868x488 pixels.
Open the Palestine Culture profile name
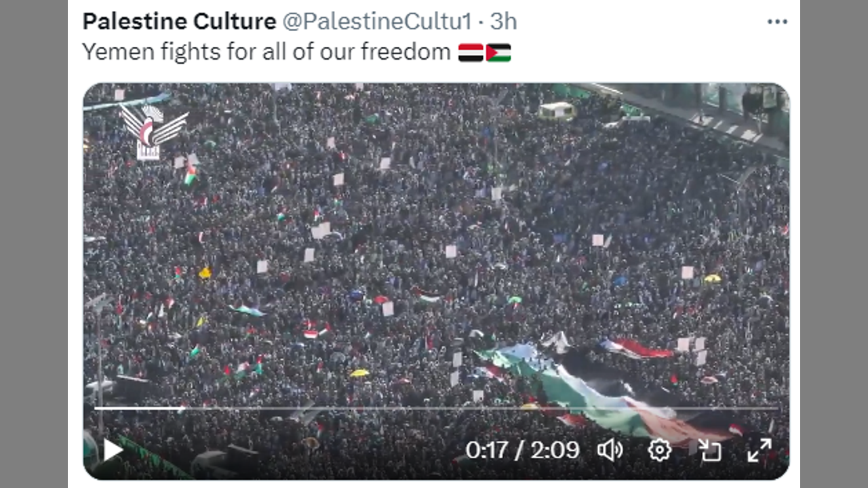(179, 22)
